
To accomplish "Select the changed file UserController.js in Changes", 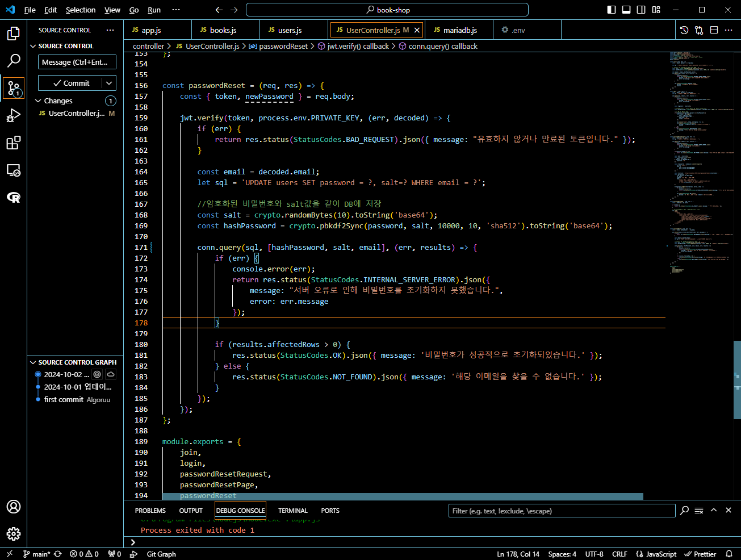I will pyautogui.click(x=76, y=114).
